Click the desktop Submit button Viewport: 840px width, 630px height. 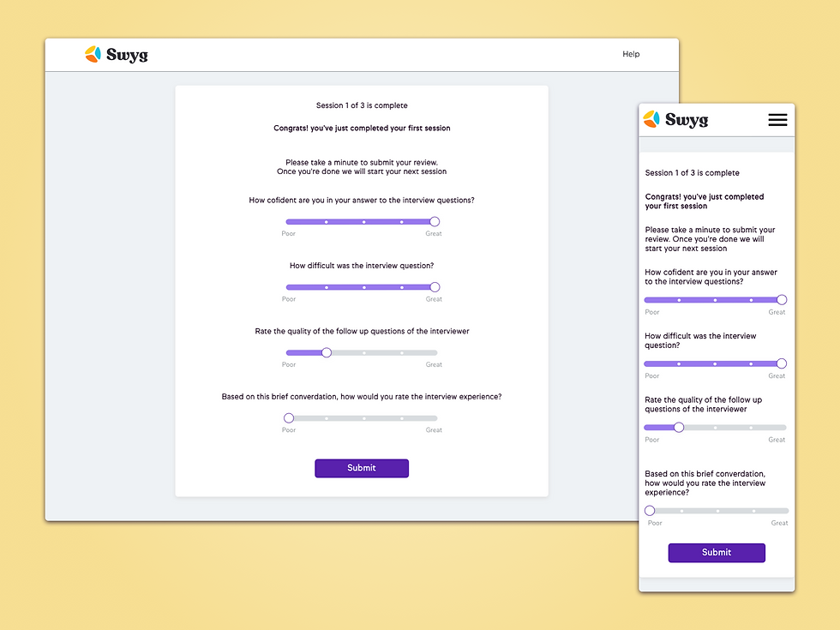(362, 468)
